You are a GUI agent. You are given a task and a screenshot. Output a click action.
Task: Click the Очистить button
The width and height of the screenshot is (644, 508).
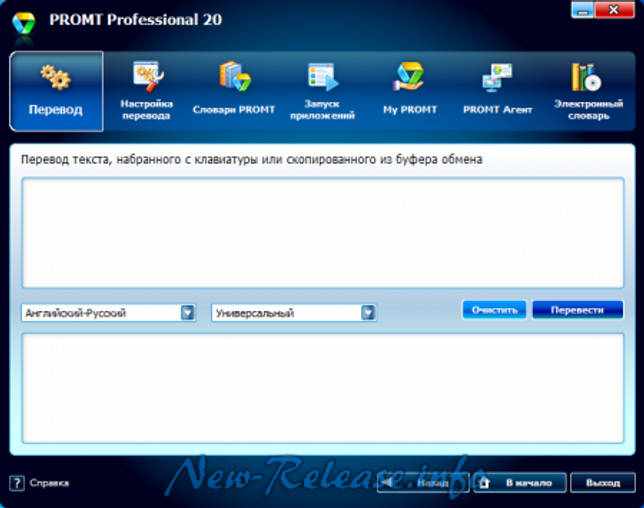[494, 310]
